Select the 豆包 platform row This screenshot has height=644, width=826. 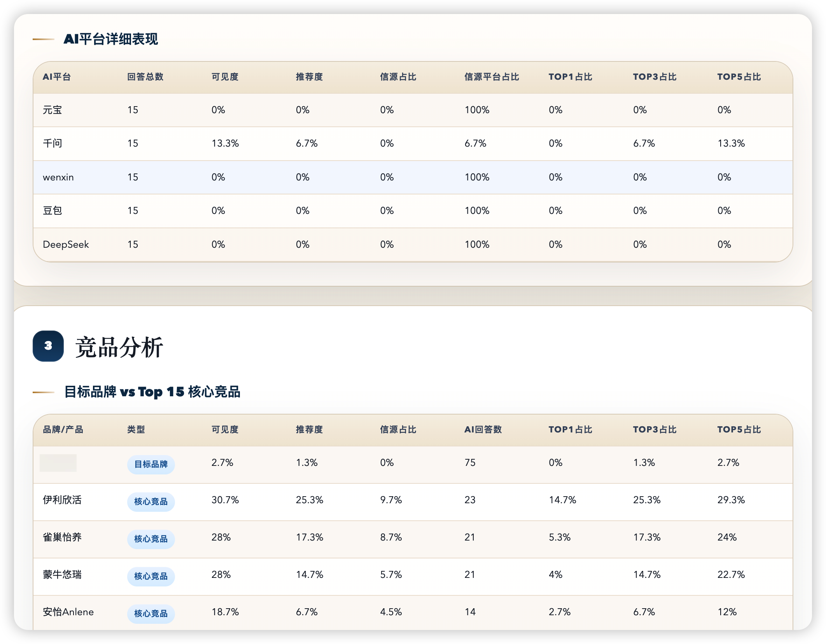tap(52, 211)
